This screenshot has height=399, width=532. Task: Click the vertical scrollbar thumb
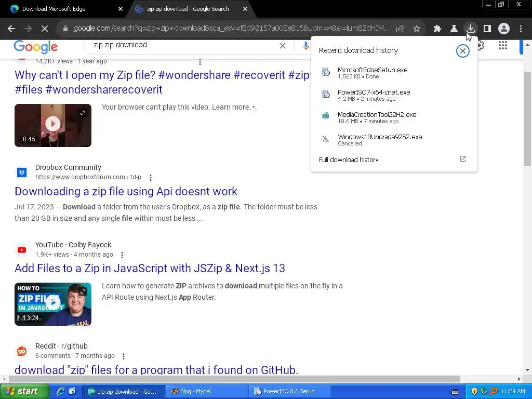[x=527, y=119]
